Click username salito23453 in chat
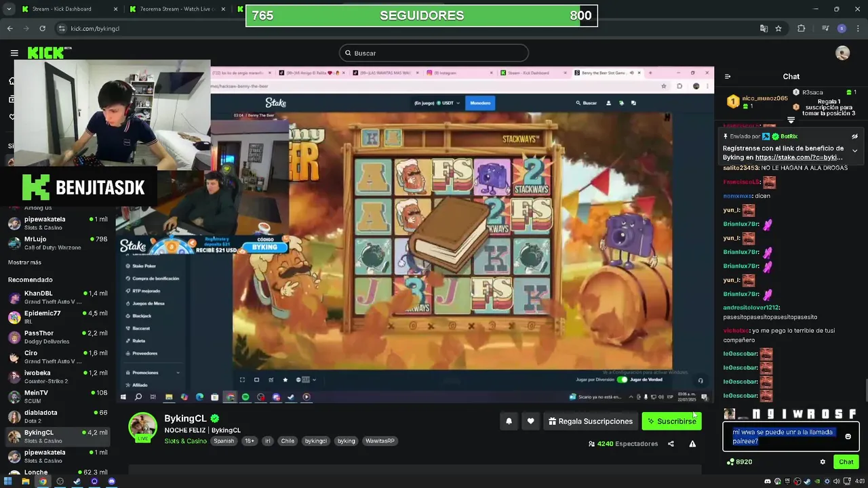 click(x=741, y=168)
